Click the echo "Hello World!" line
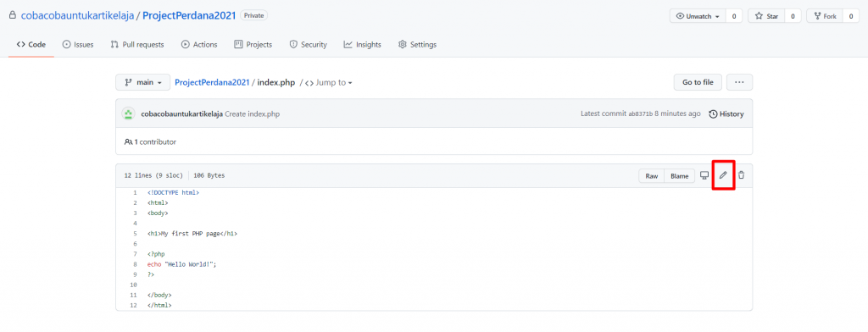 tap(181, 264)
